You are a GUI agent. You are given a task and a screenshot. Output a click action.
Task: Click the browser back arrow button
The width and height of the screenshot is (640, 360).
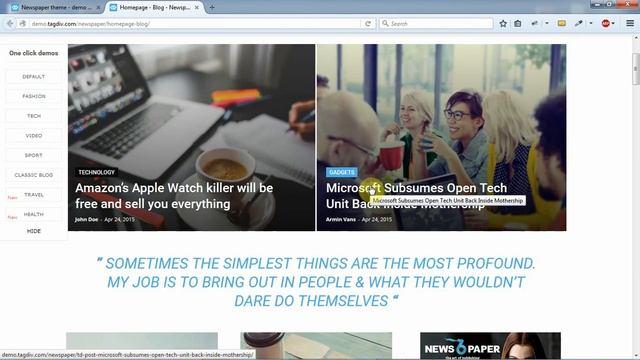pyautogui.click(x=10, y=24)
